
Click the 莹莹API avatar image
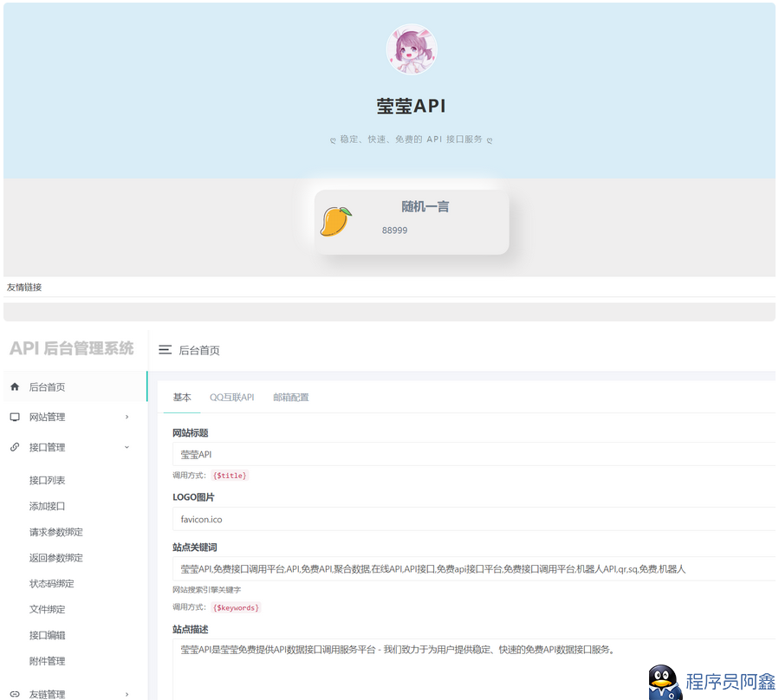click(412, 49)
